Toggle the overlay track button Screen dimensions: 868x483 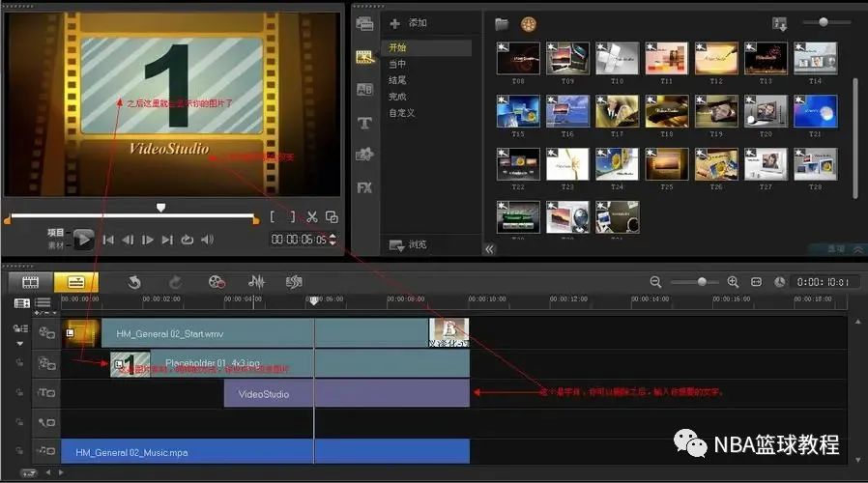(46, 363)
